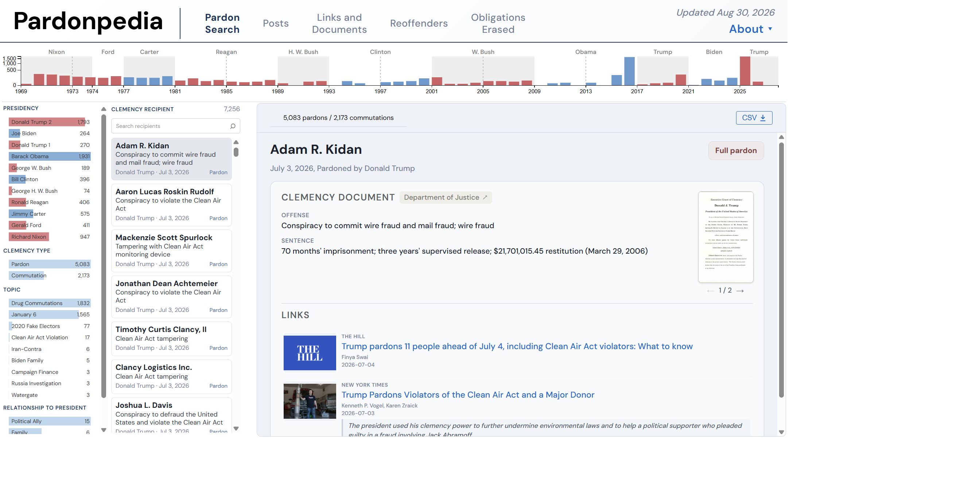Image resolution: width=980 pixels, height=496 pixels.
Task: Select recipient Aaron Lucas Roskin Rudolf
Action: pos(171,205)
